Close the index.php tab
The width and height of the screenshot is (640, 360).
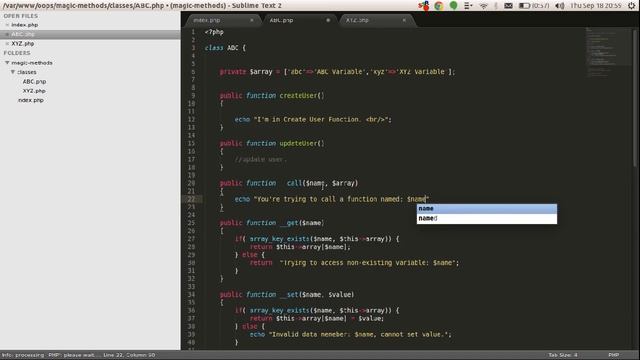pos(251,20)
